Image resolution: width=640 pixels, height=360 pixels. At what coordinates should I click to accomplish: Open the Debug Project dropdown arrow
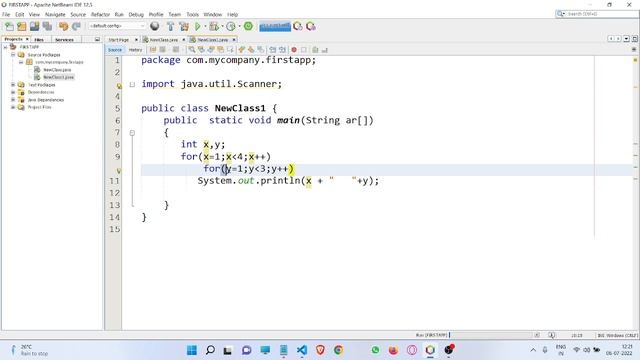[222, 27]
